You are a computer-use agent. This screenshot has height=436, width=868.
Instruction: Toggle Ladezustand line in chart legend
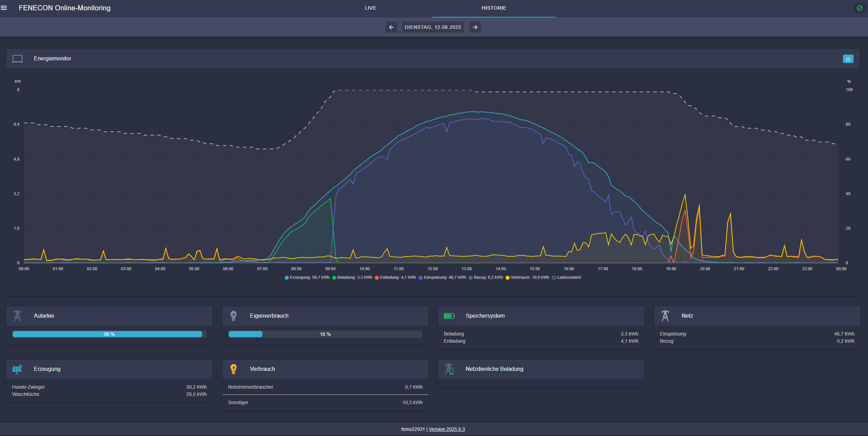point(566,278)
